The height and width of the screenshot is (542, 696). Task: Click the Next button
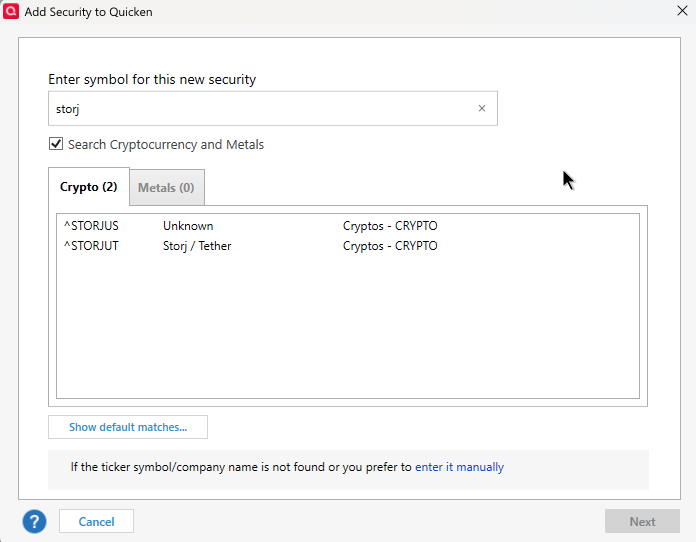(x=642, y=522)
